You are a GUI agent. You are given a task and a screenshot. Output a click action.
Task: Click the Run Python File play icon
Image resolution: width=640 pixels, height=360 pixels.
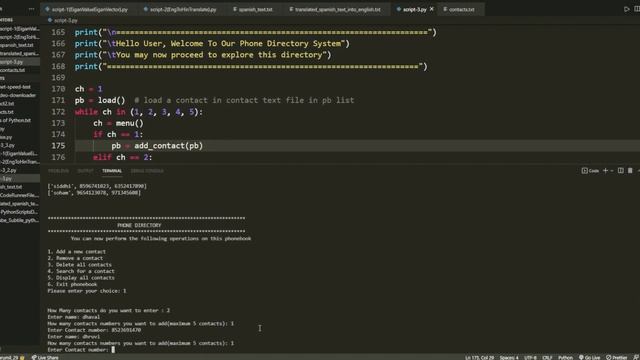point(627,9)
